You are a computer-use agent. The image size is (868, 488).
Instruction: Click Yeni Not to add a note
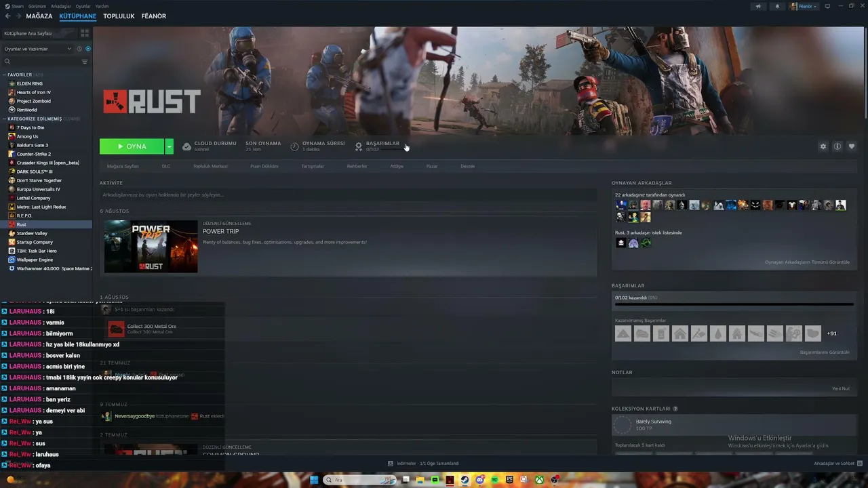tap(841, 388)
